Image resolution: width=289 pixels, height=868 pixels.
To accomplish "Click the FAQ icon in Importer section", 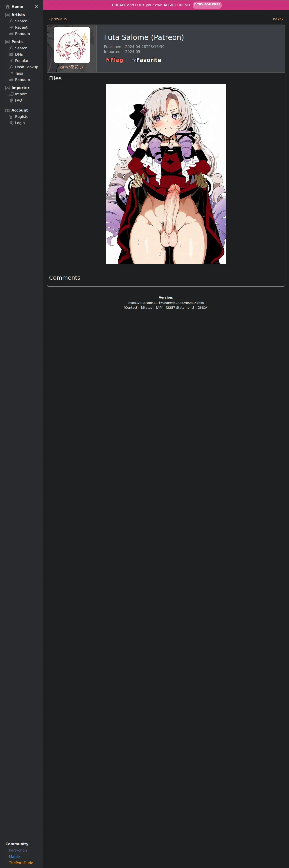I will [x=11, y=101].
